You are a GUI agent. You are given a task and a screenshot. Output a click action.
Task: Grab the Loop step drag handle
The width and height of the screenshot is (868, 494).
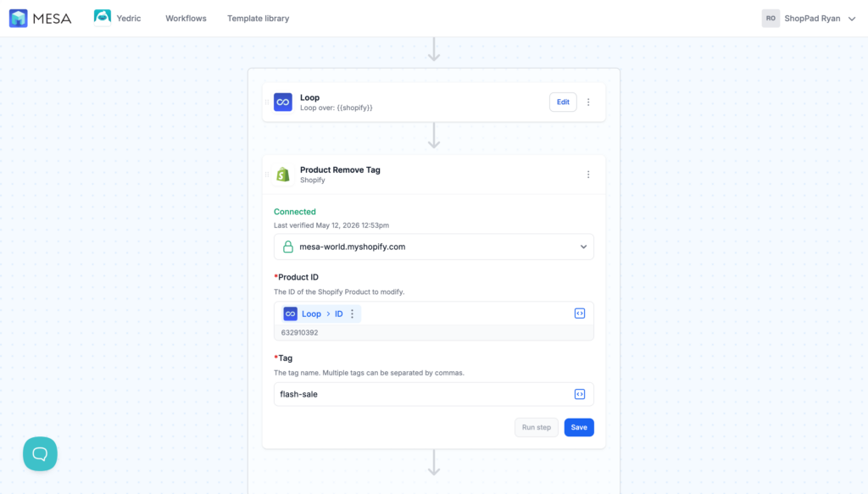click(x=267, y=102)
